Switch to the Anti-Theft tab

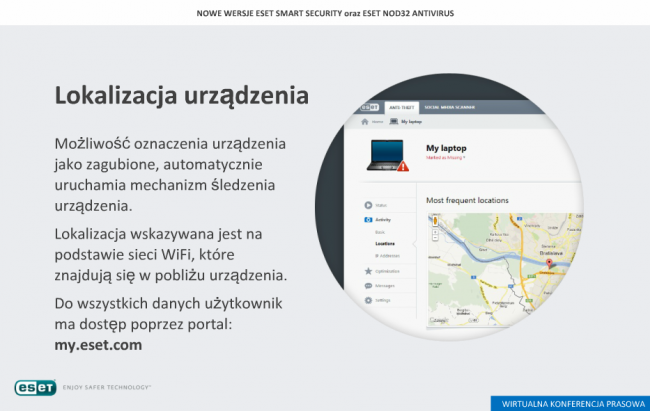click(x=402, y=107)
